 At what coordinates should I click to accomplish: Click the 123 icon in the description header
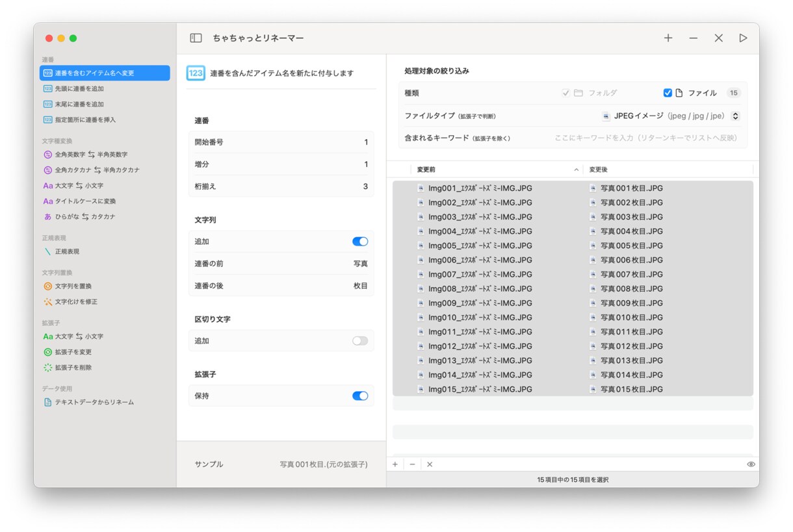[196, 73]
